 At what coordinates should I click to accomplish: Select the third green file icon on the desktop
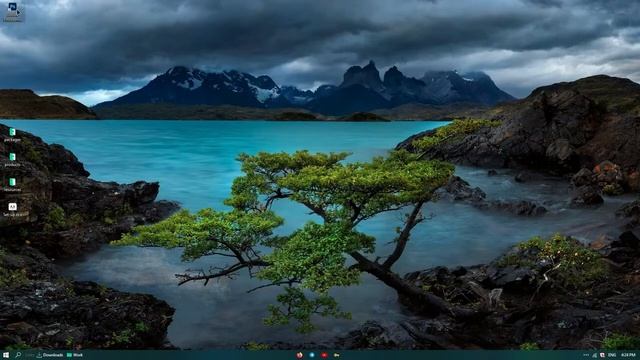point(13,184)
